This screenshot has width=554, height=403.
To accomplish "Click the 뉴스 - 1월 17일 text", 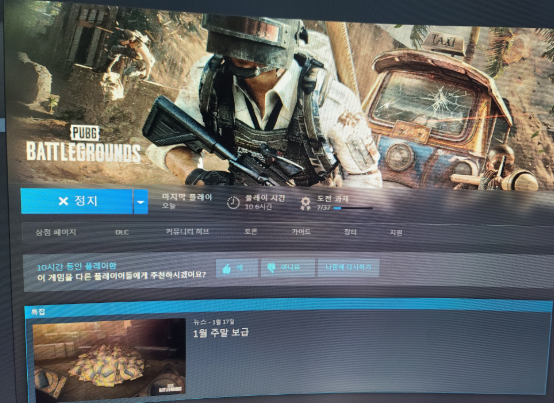I will click(x=213, y=322).
